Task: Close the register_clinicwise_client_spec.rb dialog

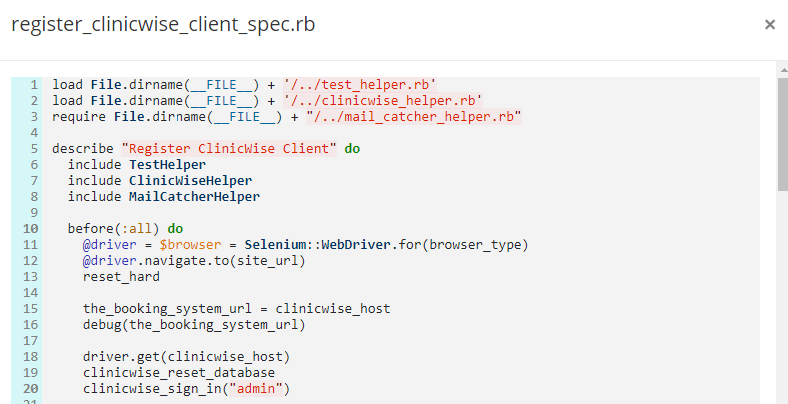Action: coord(769,25)
